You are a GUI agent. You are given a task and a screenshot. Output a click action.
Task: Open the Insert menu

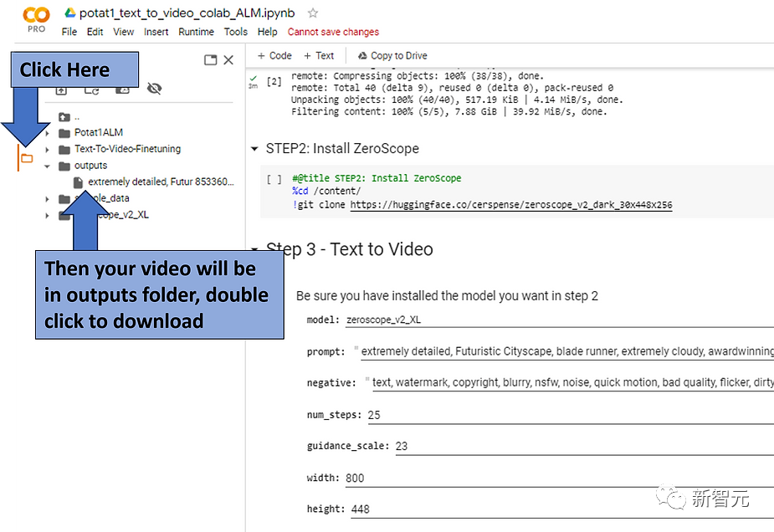click(x=156, y=32)
